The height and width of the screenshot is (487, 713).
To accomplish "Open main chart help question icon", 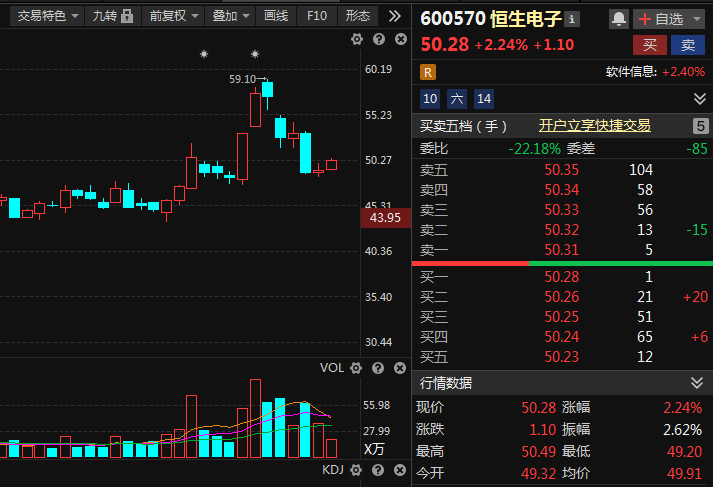I will [x=379, y=40].
